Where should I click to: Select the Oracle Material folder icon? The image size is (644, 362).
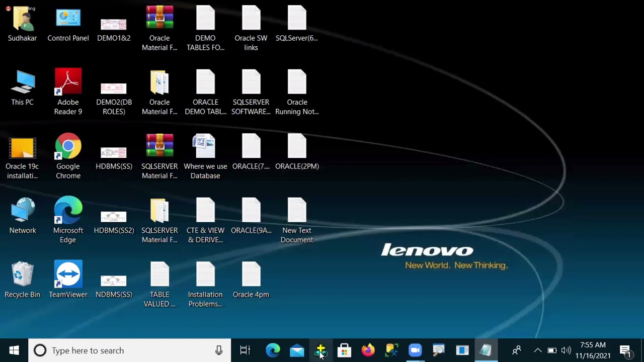point(159,93)
